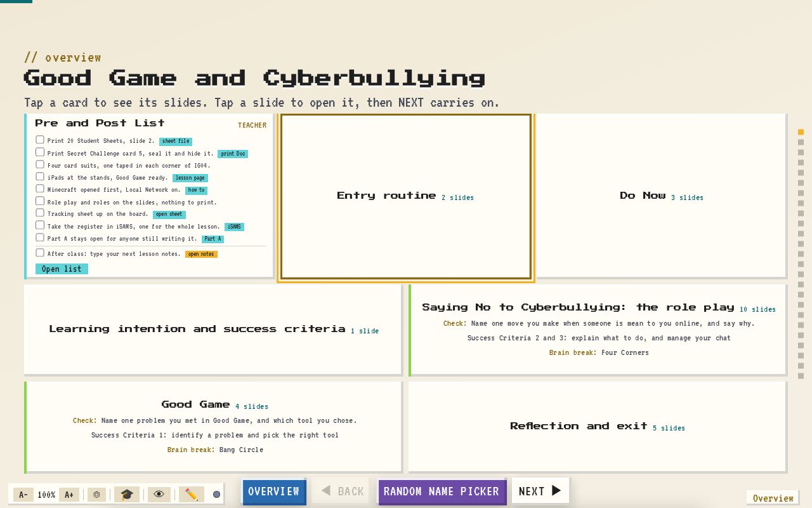Click the OVERVIEW button
This screenshot has height=508, width=812.
point(274,491)
